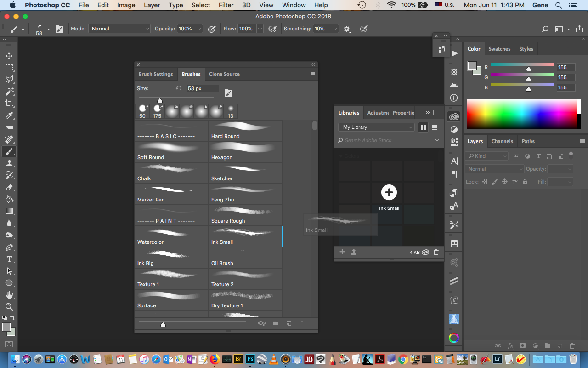Viewport: 588px width, 368px height.
Task: Toggle lock transparent pixels
Action: [484, 182]
